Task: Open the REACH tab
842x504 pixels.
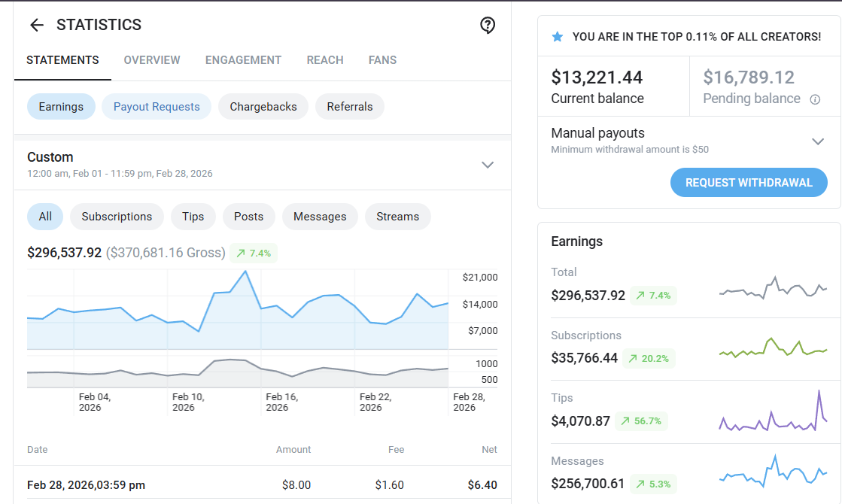Action: click(325, 60)
